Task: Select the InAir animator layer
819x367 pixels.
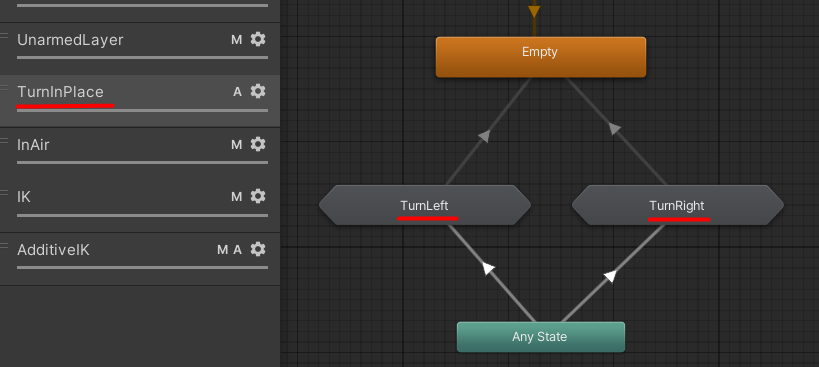Action: click(139, 153)
